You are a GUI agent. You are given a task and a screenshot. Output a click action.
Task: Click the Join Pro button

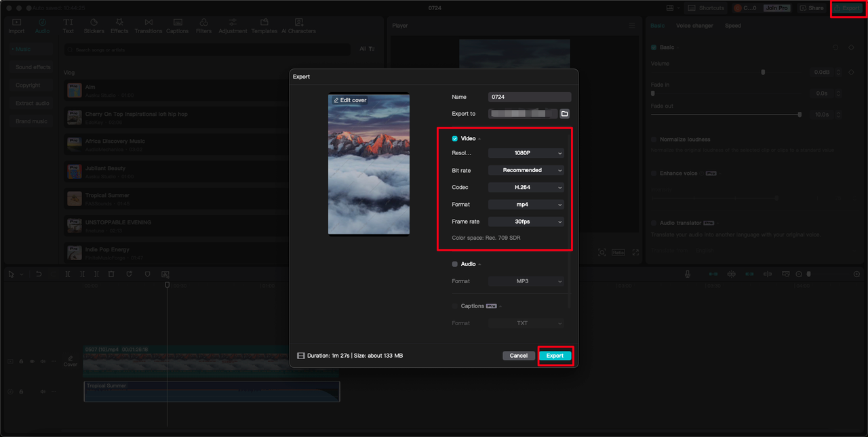click(776, 8)
